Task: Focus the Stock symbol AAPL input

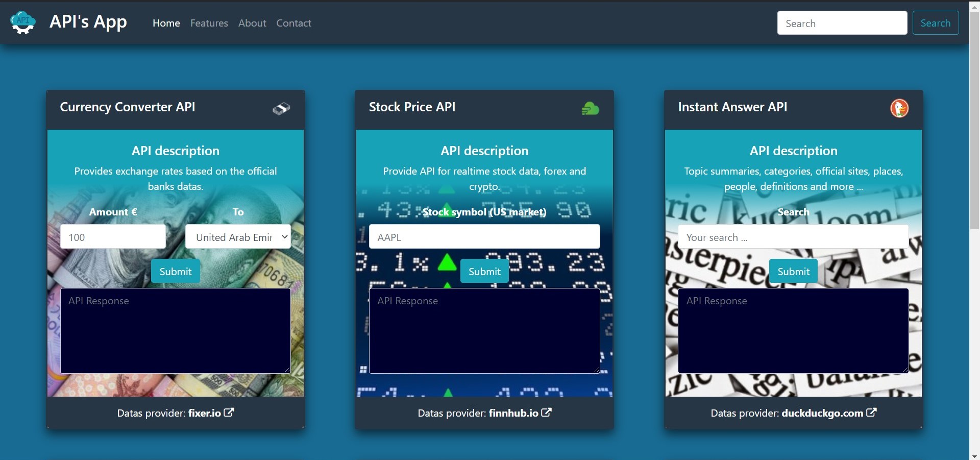Action: 484,237
